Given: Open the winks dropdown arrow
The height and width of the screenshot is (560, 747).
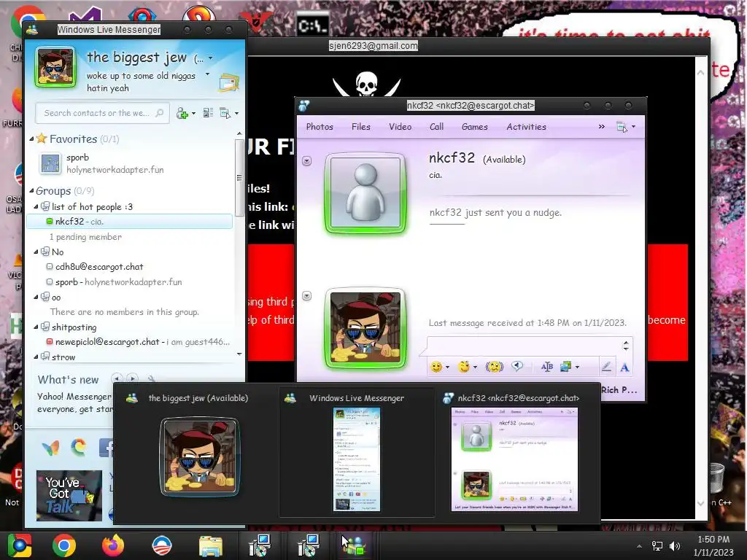Looking at the screenshot, I should (x=475, y=367).
